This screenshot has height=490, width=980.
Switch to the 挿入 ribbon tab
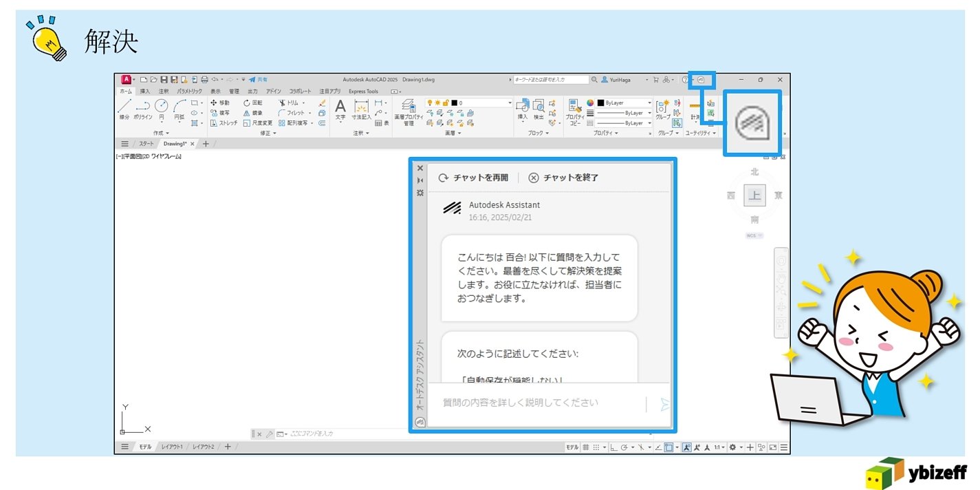(x=145, y=91)
